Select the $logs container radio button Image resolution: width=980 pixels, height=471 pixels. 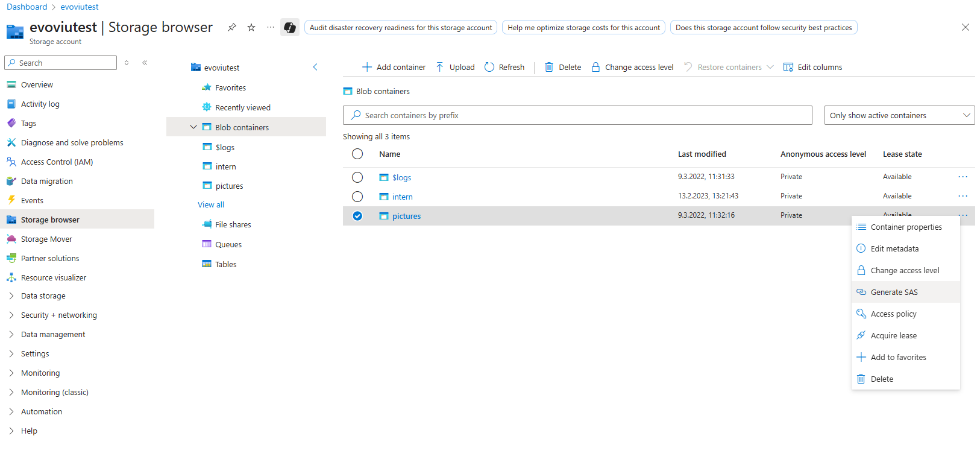pos(357,177)
